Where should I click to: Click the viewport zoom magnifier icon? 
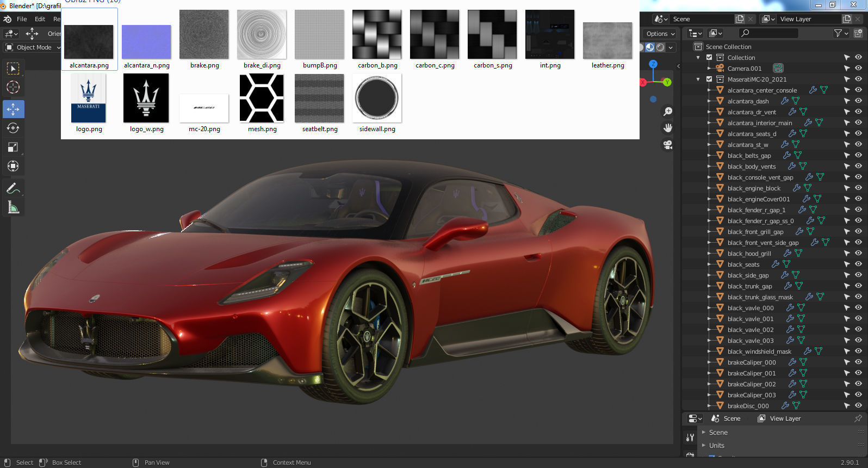(668, 112)
